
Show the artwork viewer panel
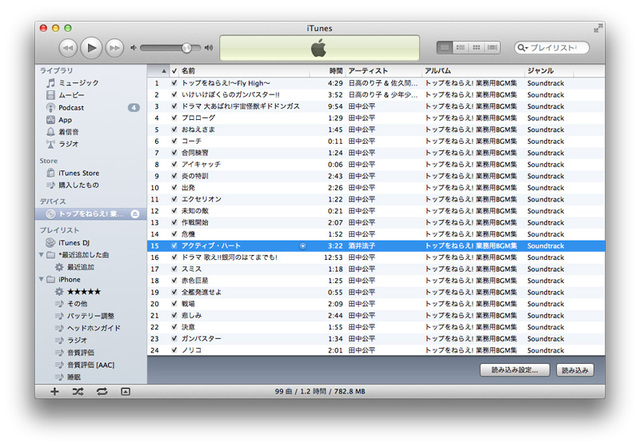pyautogui.click(x=126, y=391)
